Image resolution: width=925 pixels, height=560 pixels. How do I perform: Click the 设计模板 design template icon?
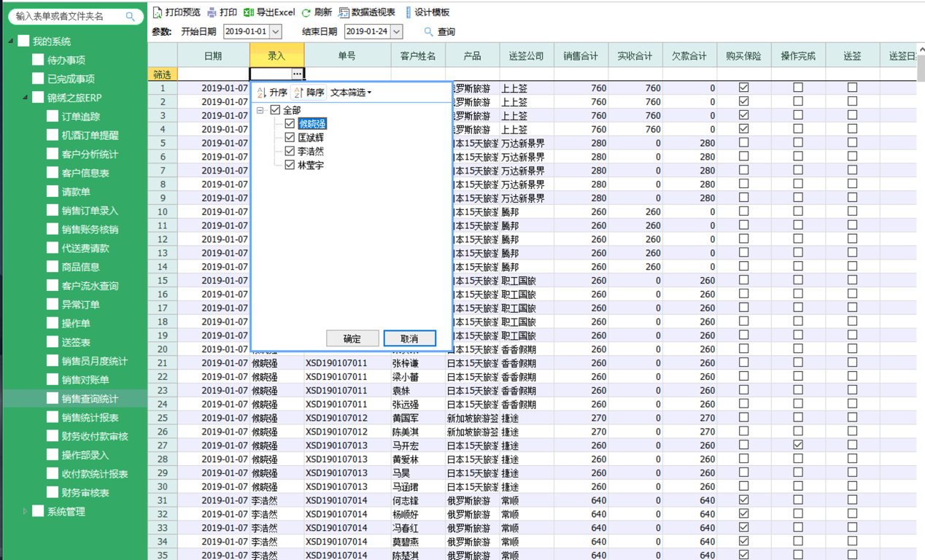(x=408, y=12)
